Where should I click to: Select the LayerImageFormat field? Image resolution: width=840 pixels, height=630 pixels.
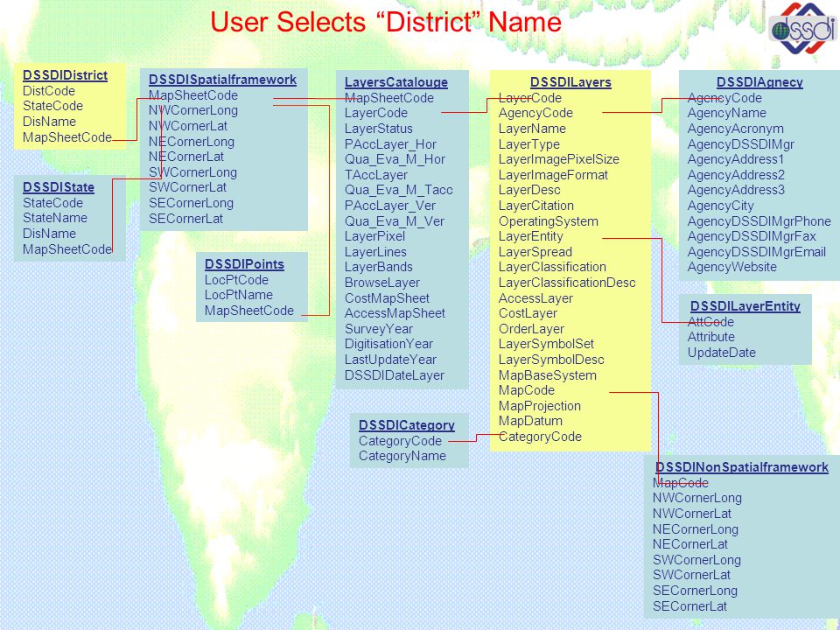tap(553, 175)
